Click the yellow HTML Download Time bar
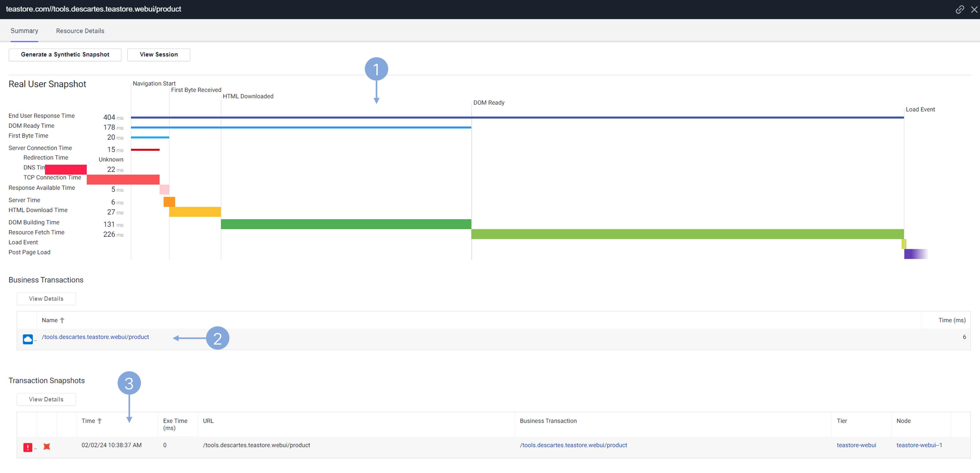The height and width of the screenshot is (473, 980). tap(195, 212)
